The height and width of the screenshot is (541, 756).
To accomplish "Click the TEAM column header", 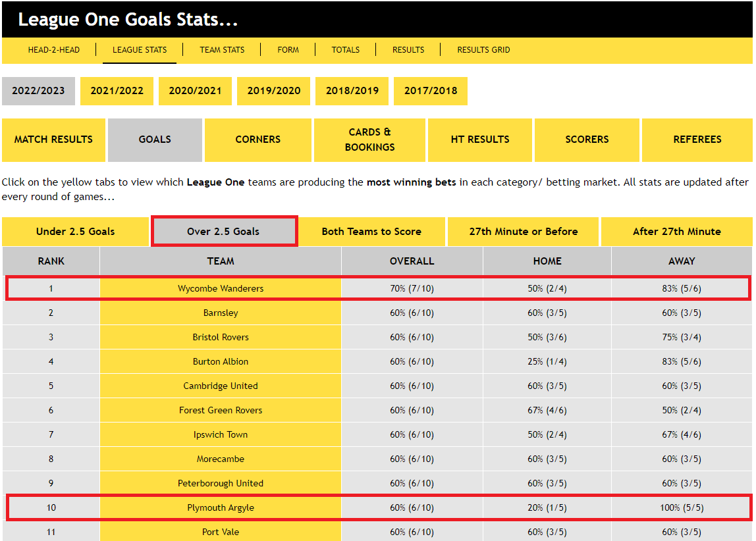I will pos(221,261).
